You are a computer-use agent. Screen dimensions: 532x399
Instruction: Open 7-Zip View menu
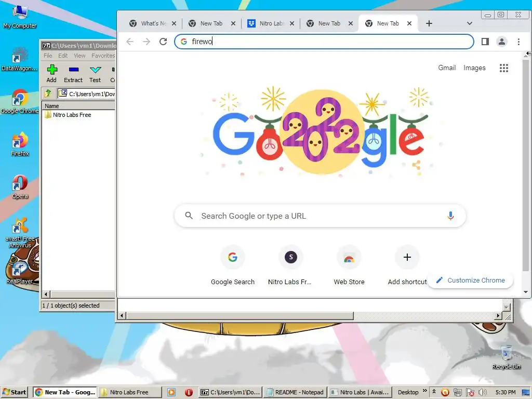79,56
